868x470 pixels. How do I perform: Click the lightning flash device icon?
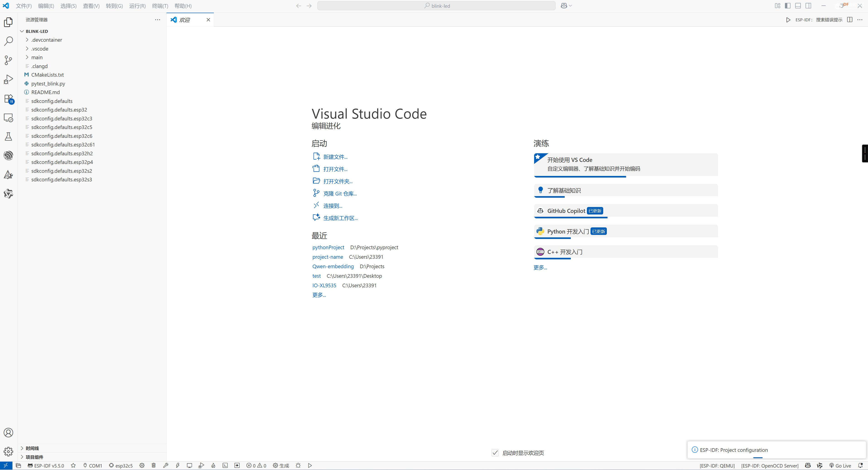pyautogui.click(x=178, y=466)
